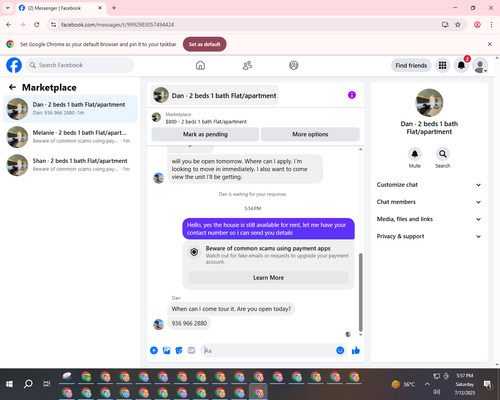Choose a sticker in the composer

179,350
